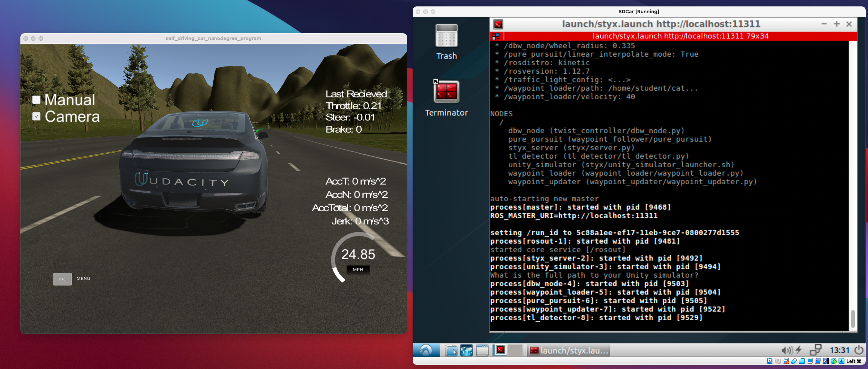This screenshot has height=369, width=868.
Task: Click the VirtualBox network adapter status icon
Action: pos(786,361)
